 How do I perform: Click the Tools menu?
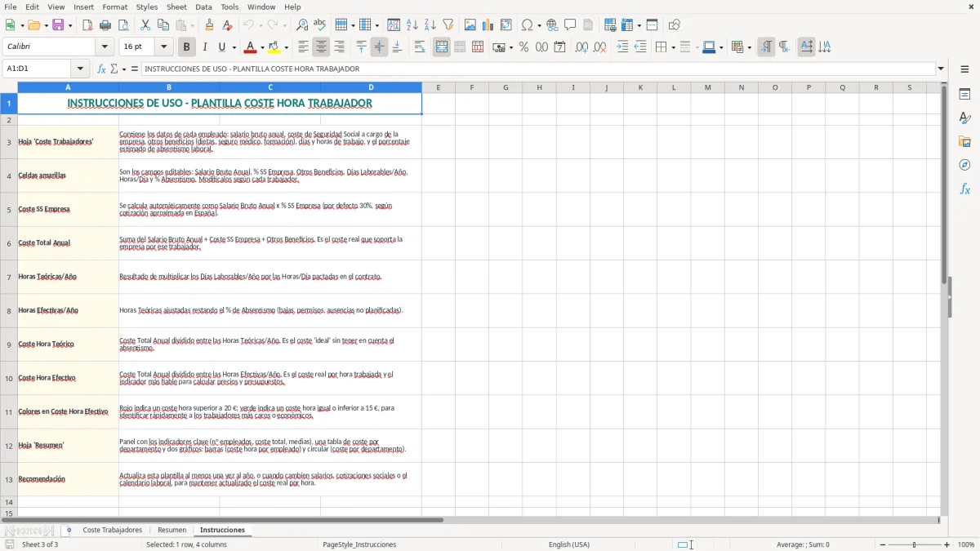click(229, 7)
